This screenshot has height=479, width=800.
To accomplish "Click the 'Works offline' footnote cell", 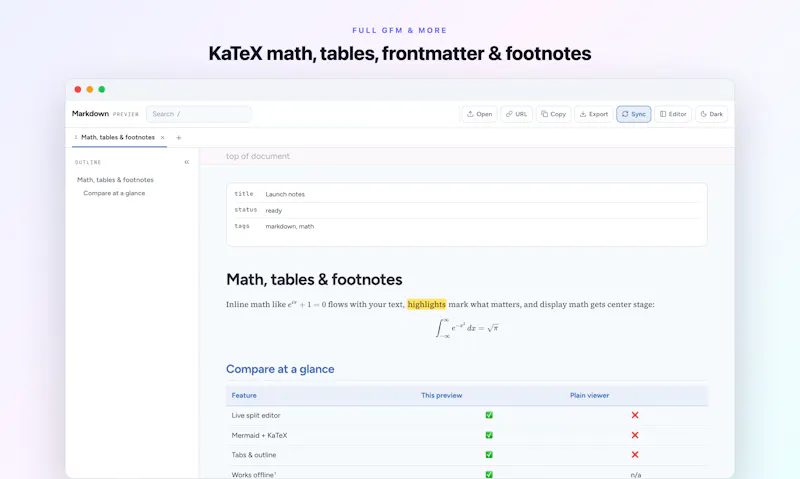I will [254, 475].
